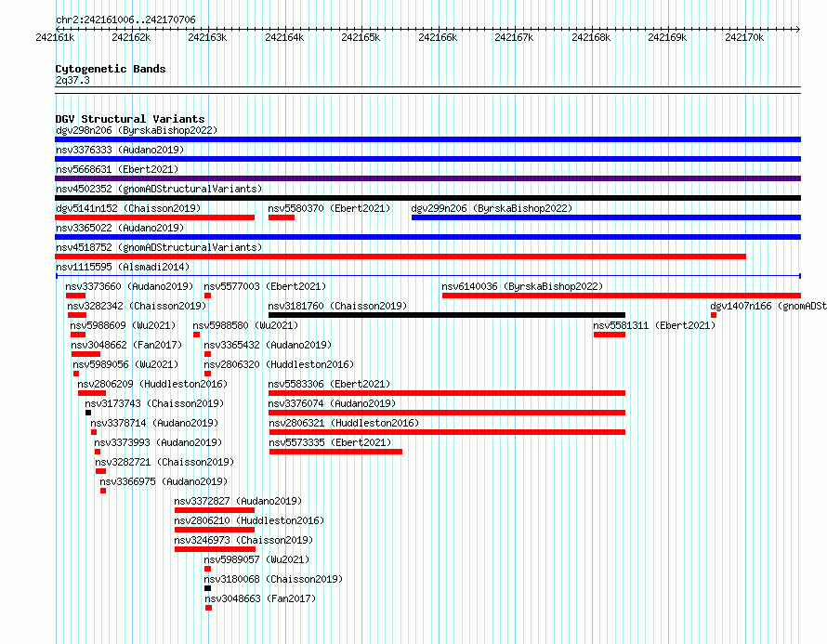The width and height of the screenshot is (827, 644).
Task: Open nsv5989057 (Wu2021) label
Action: [256, 559]
